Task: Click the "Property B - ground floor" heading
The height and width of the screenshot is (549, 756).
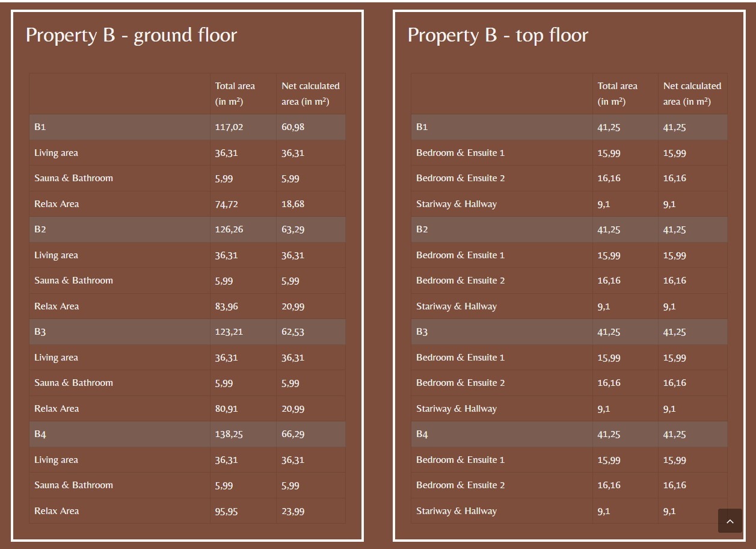Action: click(x=131, y=35)
